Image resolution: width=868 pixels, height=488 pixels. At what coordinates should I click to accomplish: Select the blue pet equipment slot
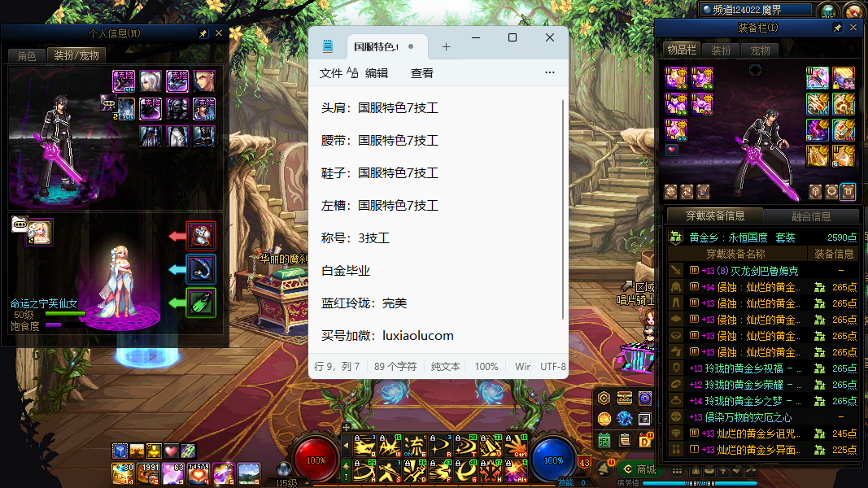pyautogui.click(x=201, y=269)
